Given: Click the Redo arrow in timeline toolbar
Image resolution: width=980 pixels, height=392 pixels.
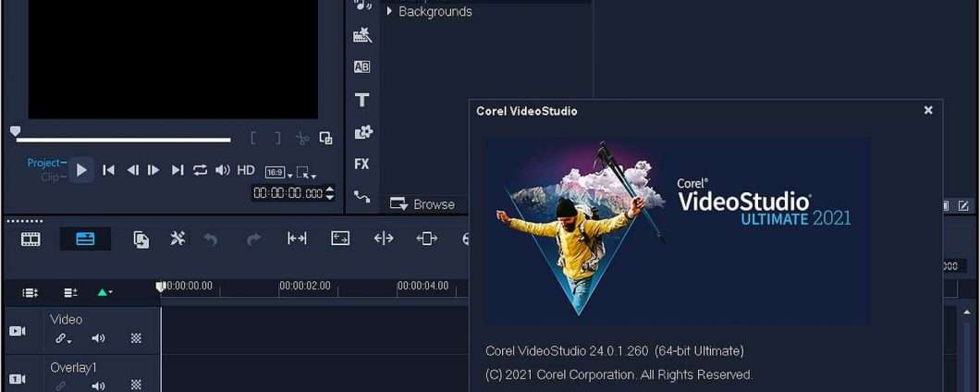Looking at the screenshot, I should (253, 239).
